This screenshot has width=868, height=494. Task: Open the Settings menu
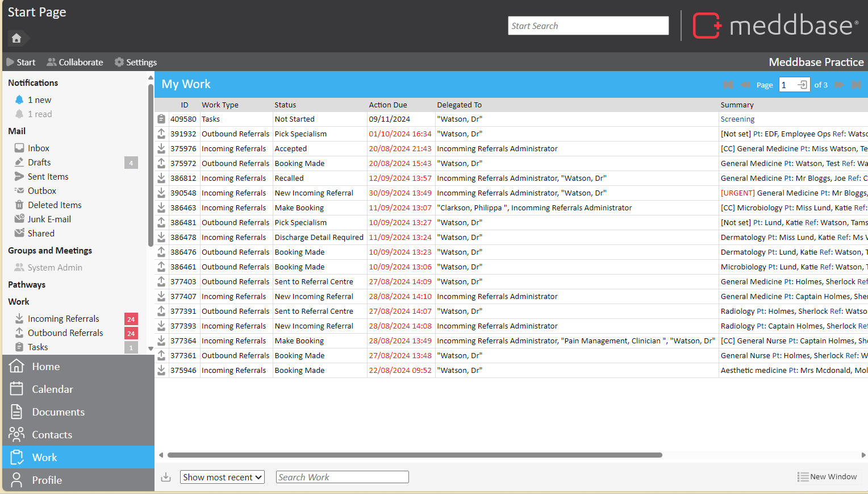click(136, 63)
